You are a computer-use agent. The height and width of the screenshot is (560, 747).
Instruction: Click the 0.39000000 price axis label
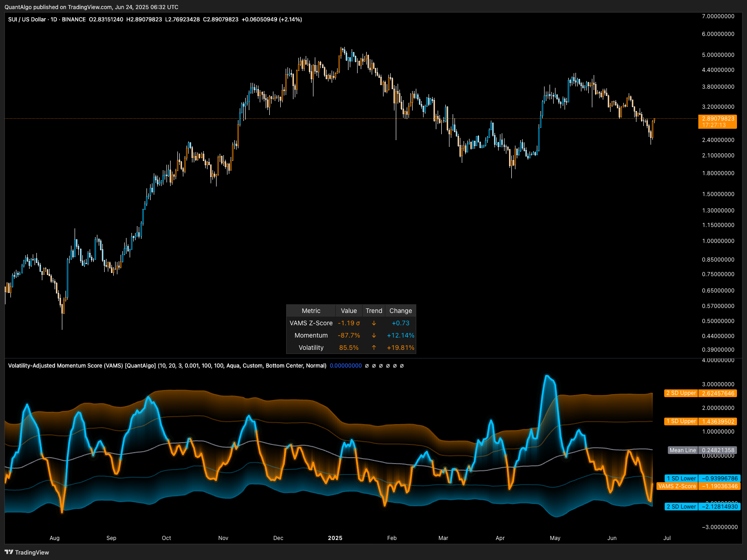(x=718, y=350)
